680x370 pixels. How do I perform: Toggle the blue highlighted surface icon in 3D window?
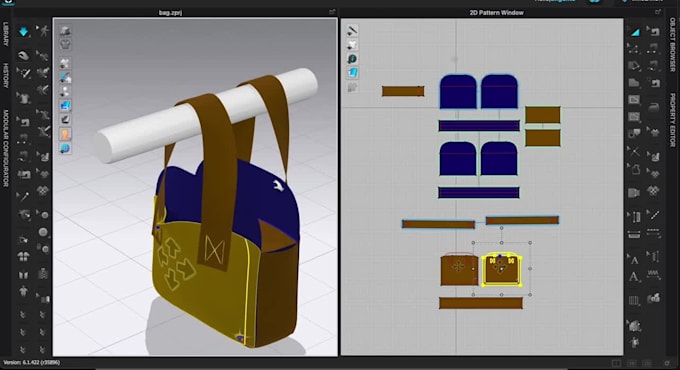point(65,105)
